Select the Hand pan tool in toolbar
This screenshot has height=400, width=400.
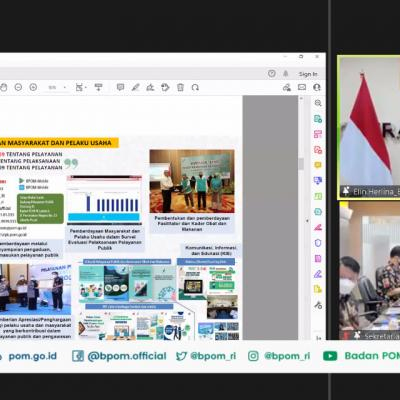click(x=3, y=87)
